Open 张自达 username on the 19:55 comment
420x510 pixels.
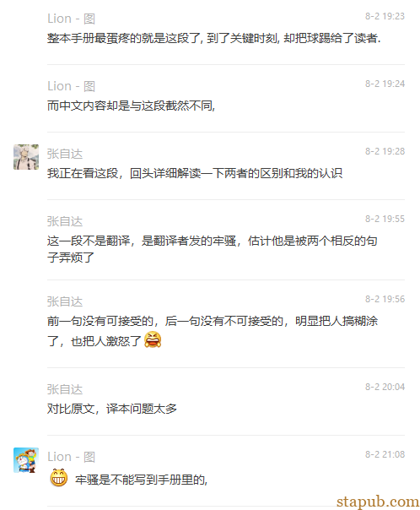coord(65,221)
